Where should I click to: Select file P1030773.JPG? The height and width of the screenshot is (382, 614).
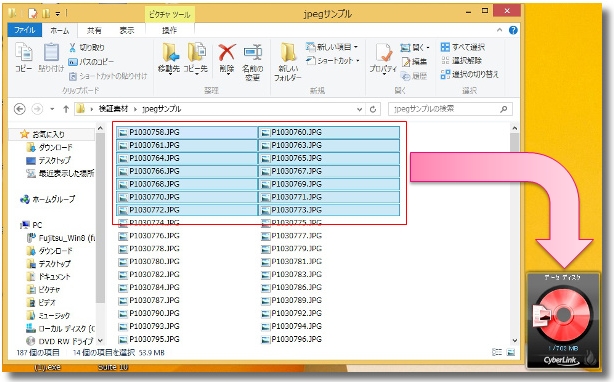329,210
